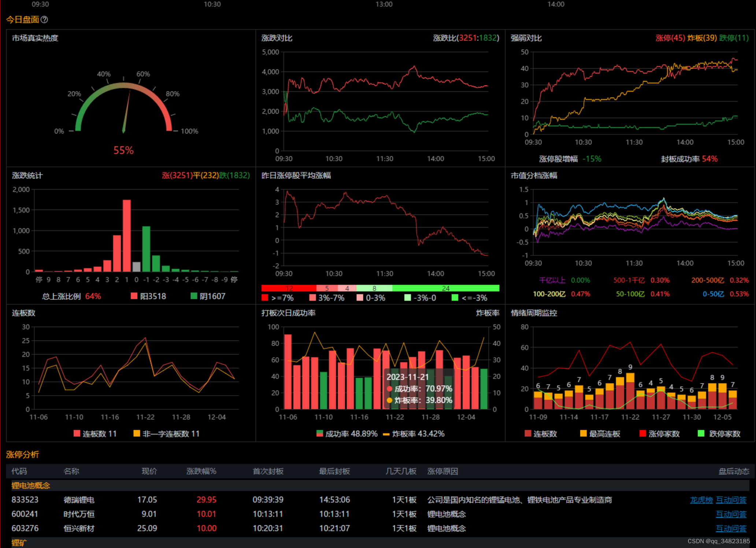
Task: Click the tall red bar at 1 in 涨跌统计
Action: [127, 235]
